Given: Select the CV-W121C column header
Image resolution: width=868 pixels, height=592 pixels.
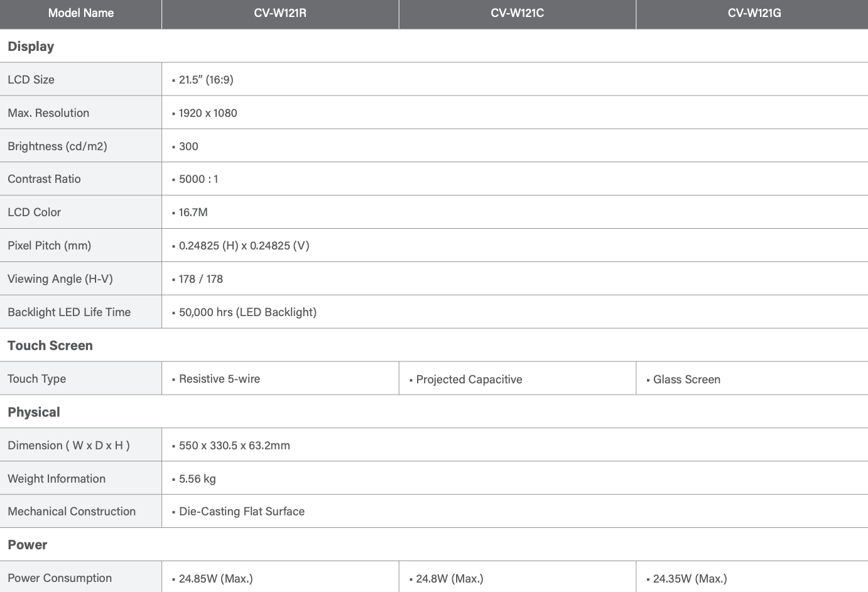Looking at the screenshot, I should point(518,13).
